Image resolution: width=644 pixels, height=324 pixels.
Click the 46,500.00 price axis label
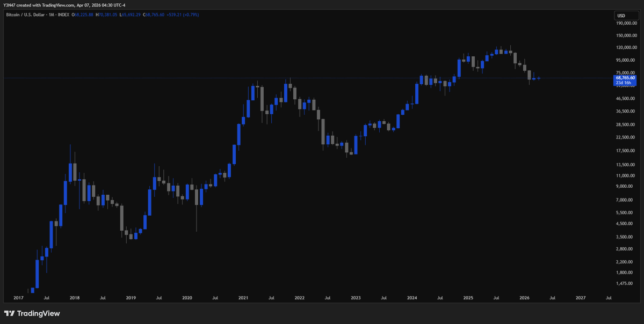click(626, 99)
